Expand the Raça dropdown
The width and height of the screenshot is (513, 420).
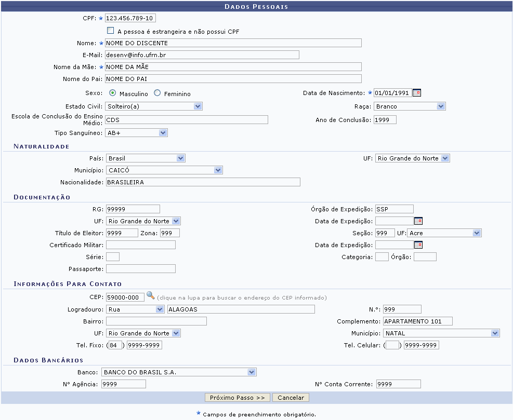[410, 106]
